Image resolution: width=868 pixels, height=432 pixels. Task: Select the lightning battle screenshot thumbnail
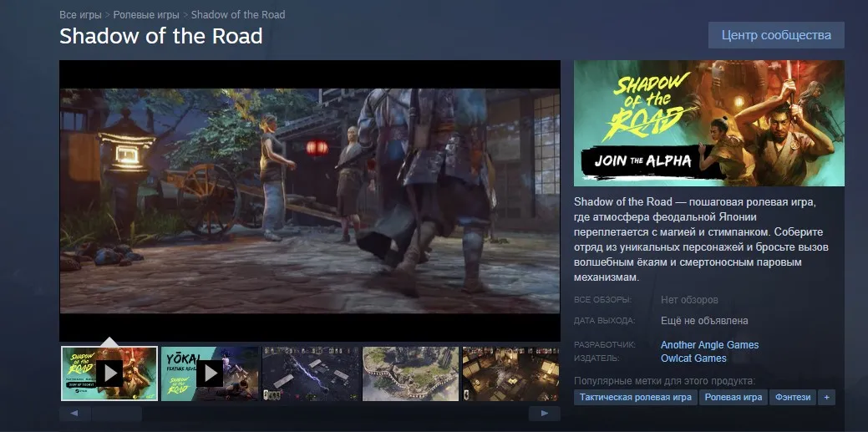tap(310, 374)
